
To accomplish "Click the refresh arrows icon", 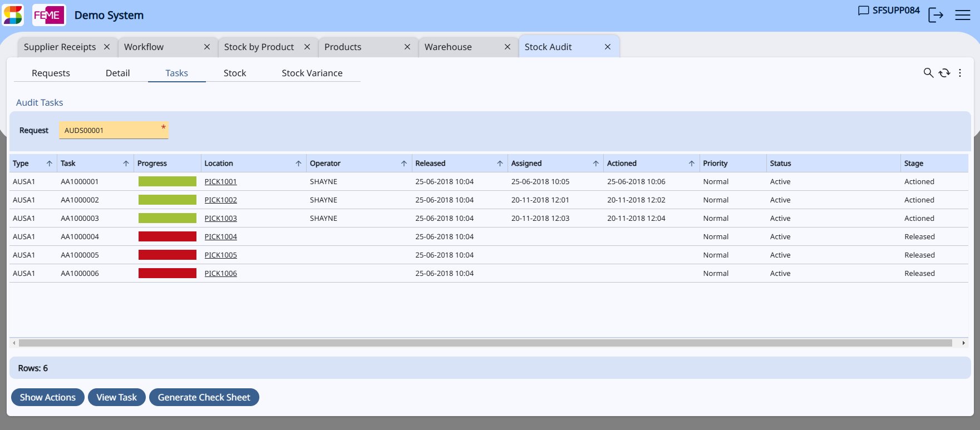I will click(944, 73).
